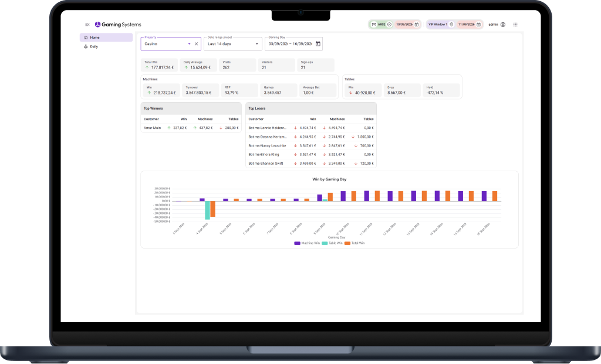Select customer Amar Main in Top Winners
Screen dimensions: 601x364
(152, 128)
